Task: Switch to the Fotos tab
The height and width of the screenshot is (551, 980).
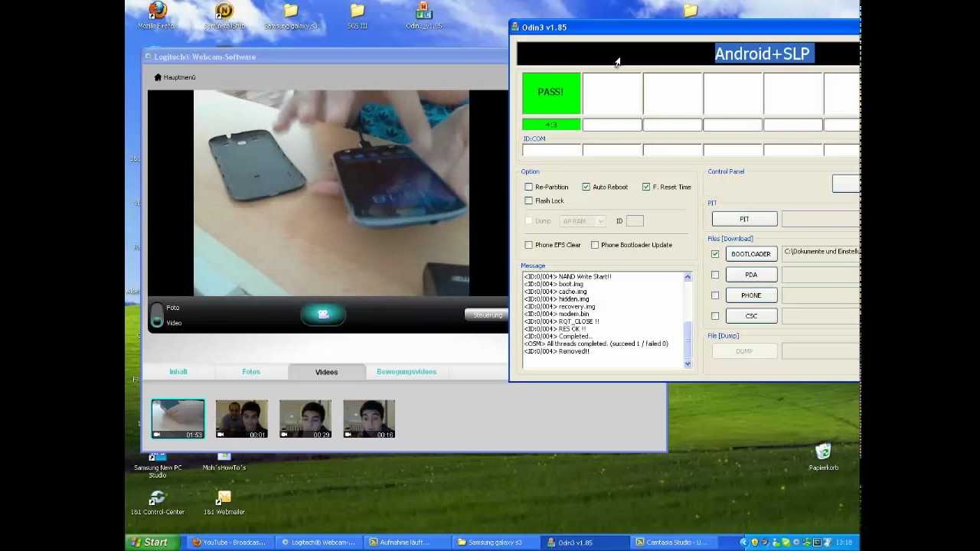Action: [x=251, y=372]
